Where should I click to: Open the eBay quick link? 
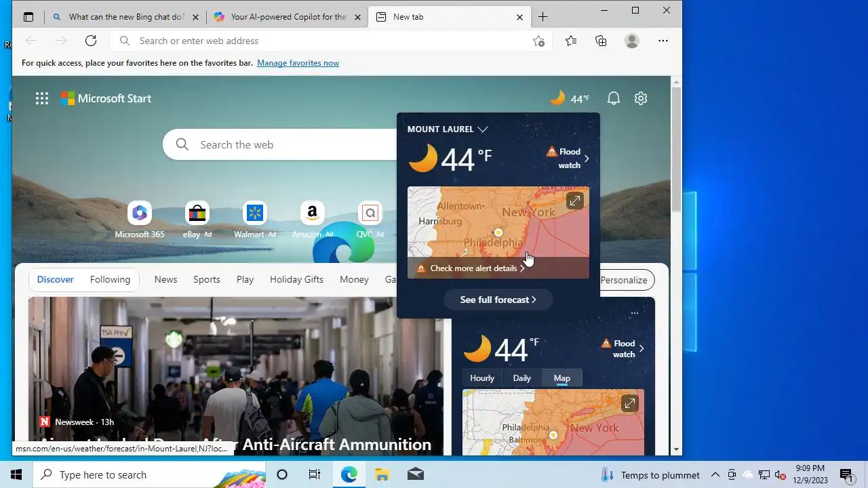(197, 220)
